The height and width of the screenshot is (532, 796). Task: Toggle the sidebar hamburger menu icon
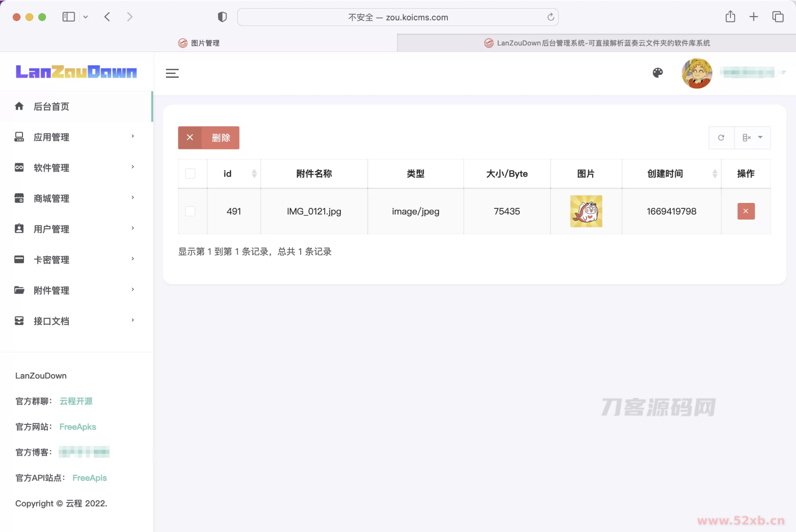pyautogui.click(x=172, y=73)
